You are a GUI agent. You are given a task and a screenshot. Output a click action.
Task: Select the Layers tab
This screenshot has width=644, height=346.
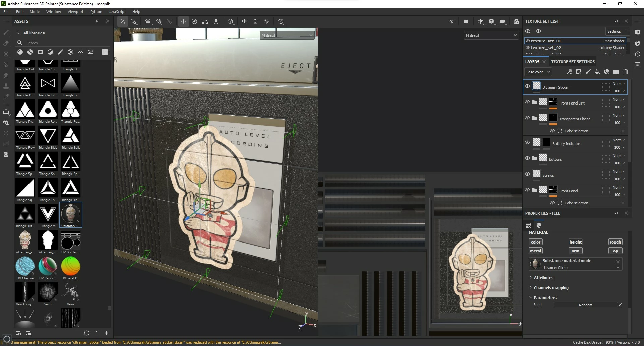pos(532,62)
